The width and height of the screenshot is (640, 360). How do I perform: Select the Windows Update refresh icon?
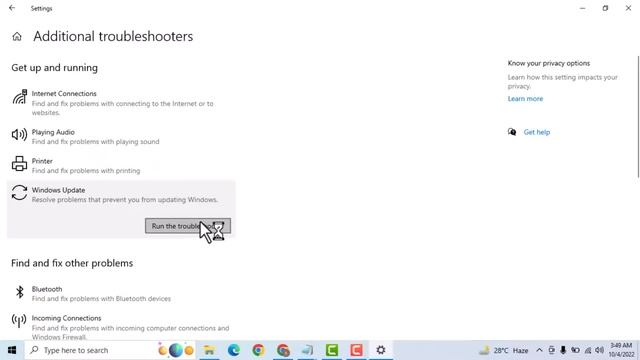(19, 193)
